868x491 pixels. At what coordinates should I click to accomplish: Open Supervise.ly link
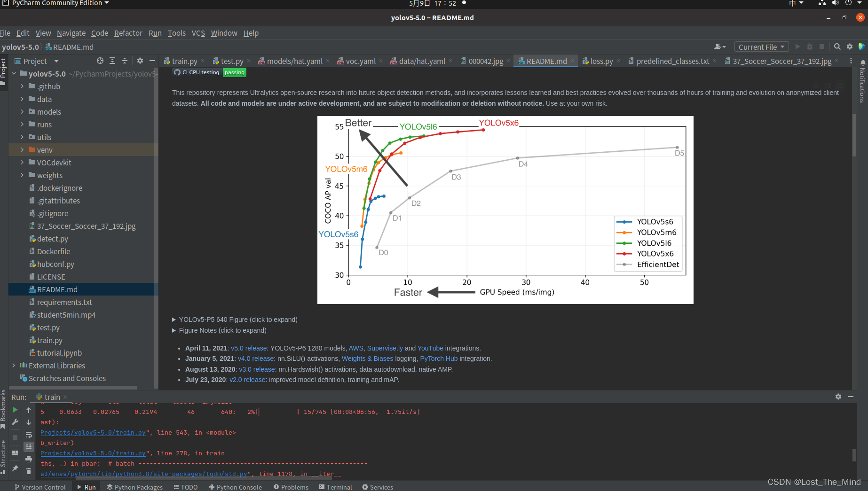tap(385, 348)
